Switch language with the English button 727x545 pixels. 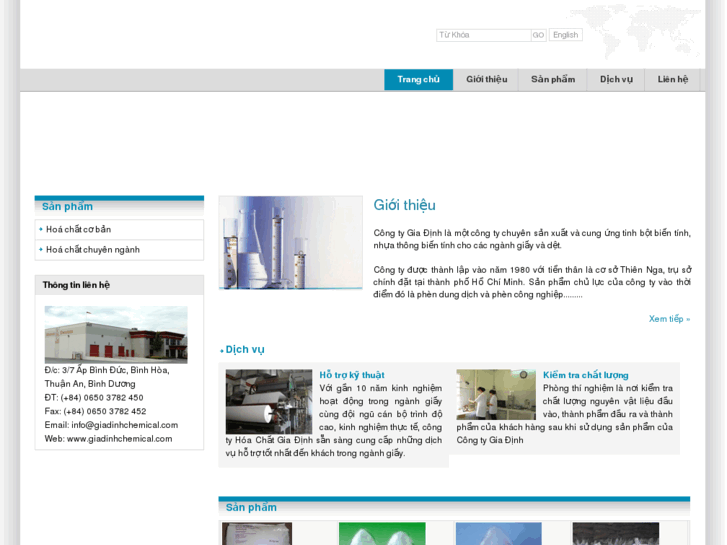click(566, 35)
